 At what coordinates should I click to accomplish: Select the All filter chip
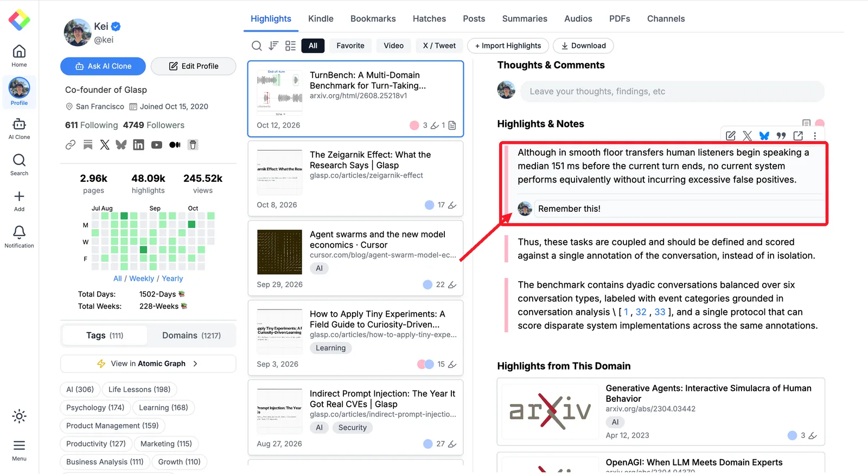pos(313,46)
